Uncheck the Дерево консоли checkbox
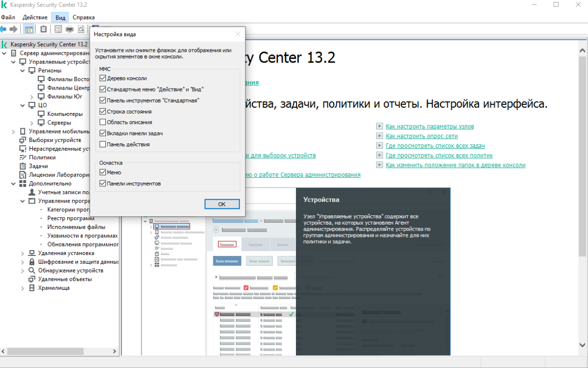This screenshot has height=368, width=588. coord(102,78)
